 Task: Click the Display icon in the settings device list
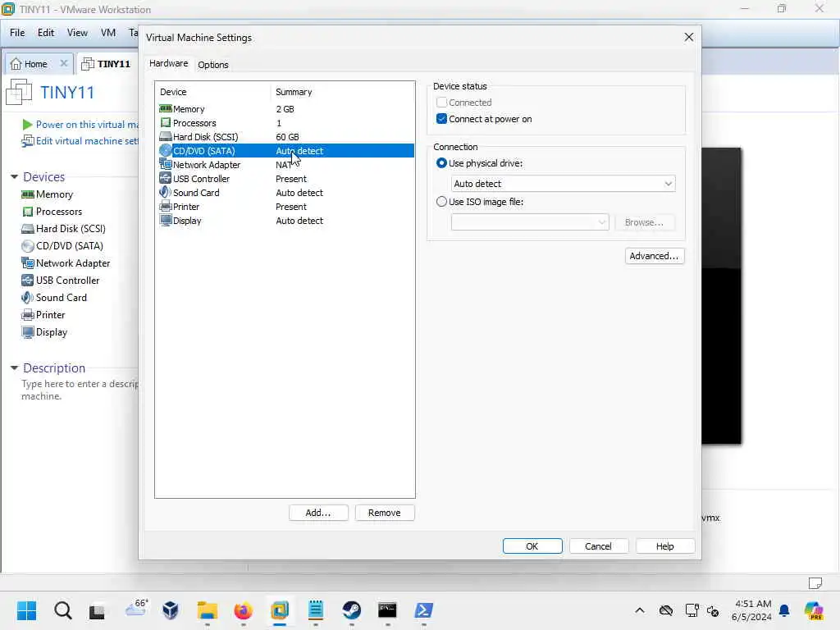click(x=166, y=220)
